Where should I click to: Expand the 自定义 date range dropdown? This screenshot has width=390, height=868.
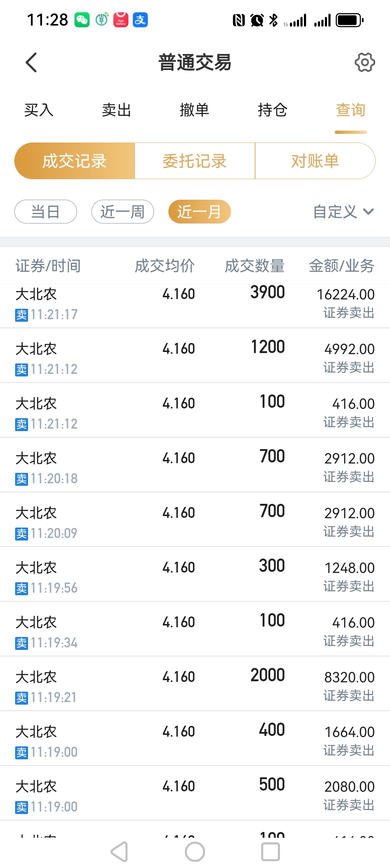pyautogui.click(x=344, y=212)
